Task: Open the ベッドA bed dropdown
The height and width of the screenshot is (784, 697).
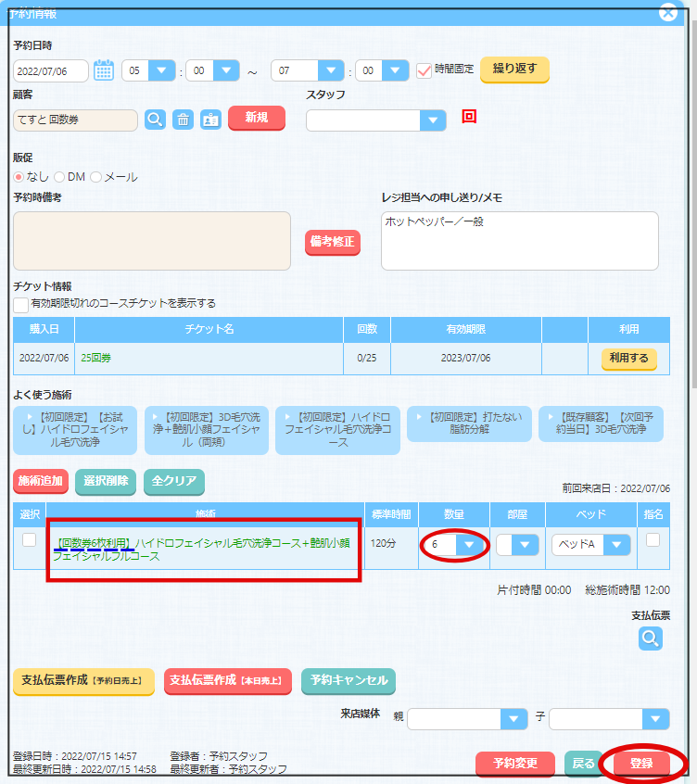Action: click(616, 545)
